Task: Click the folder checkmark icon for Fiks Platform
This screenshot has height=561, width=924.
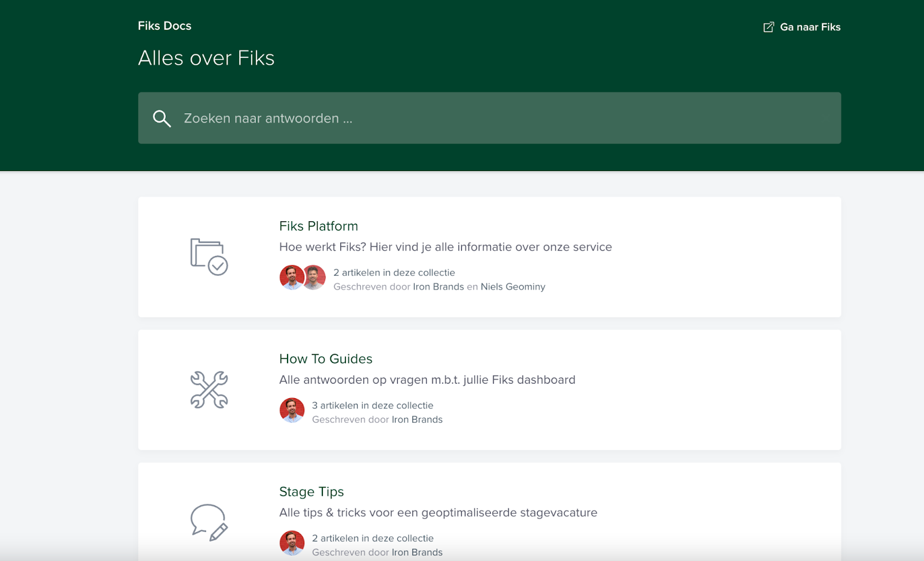Action: pos(209,257)
